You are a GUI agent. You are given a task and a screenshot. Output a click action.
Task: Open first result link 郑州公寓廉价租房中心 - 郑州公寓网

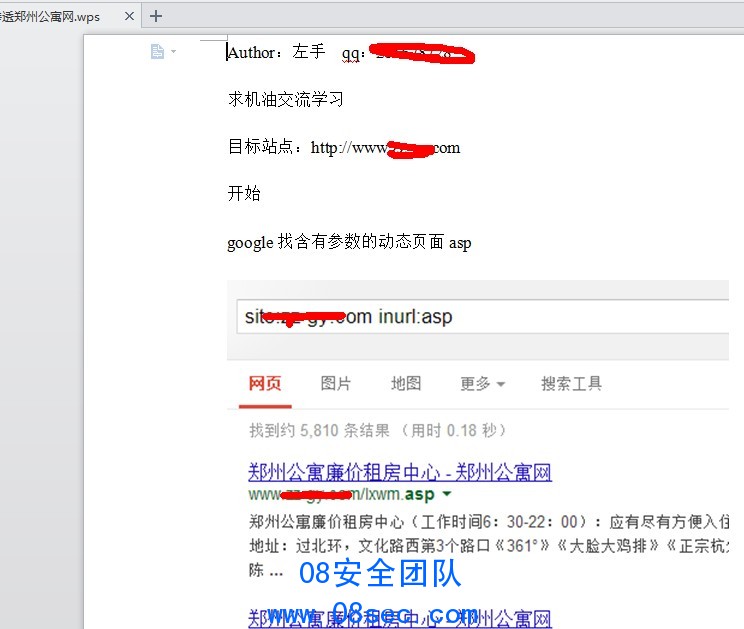400,472
